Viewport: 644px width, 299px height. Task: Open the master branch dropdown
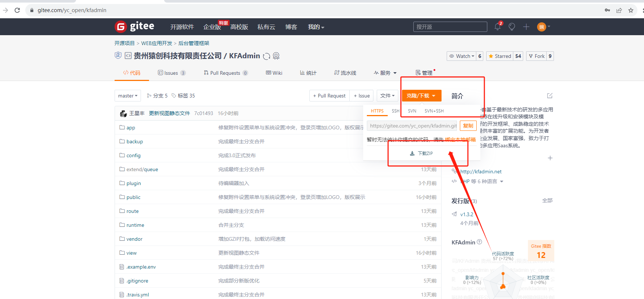coord(128,96)
